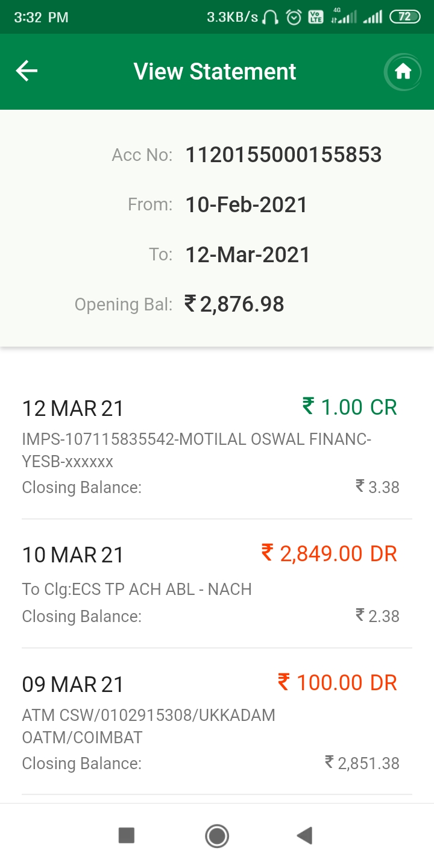
Task: Tap the headphones status icon
Action: [x=271, y=17]
